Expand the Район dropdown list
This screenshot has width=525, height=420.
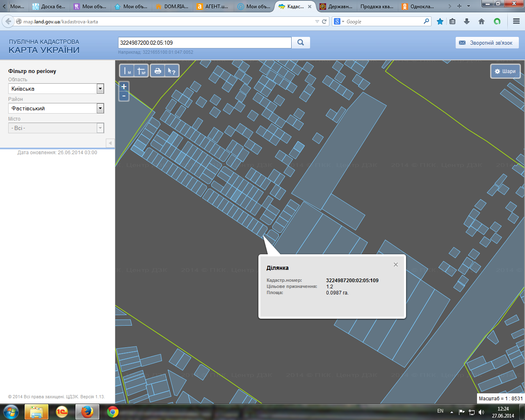(x=100, y=108)
